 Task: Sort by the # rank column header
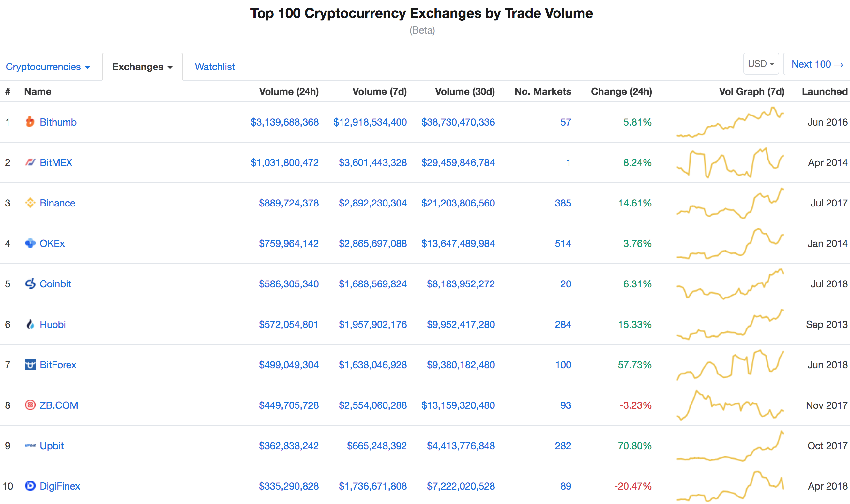click(8, 91)
